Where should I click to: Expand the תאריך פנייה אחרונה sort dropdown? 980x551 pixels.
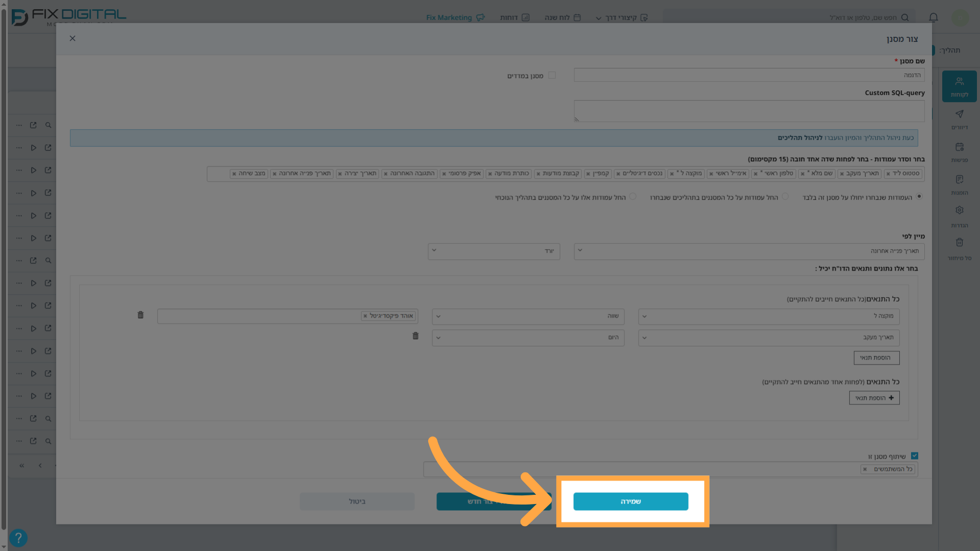coord(749,251)
